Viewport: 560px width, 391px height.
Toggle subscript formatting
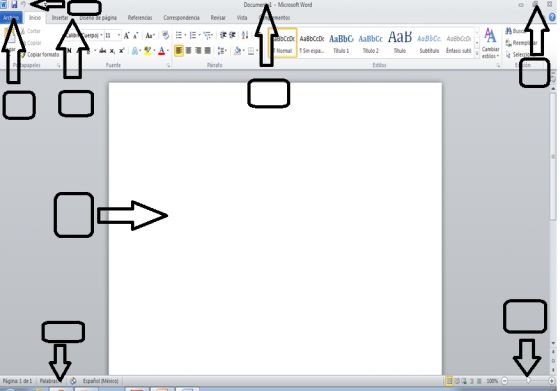click(112, 51)
